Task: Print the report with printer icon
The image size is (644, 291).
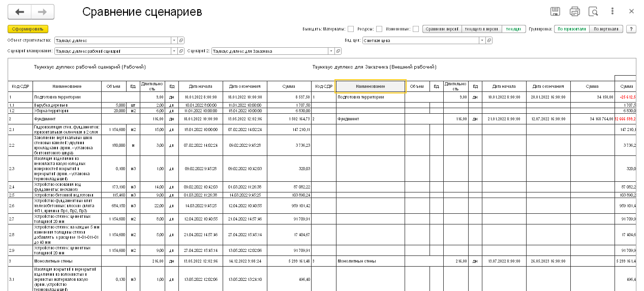Action: pyautogui.click(x=574, y=12)
